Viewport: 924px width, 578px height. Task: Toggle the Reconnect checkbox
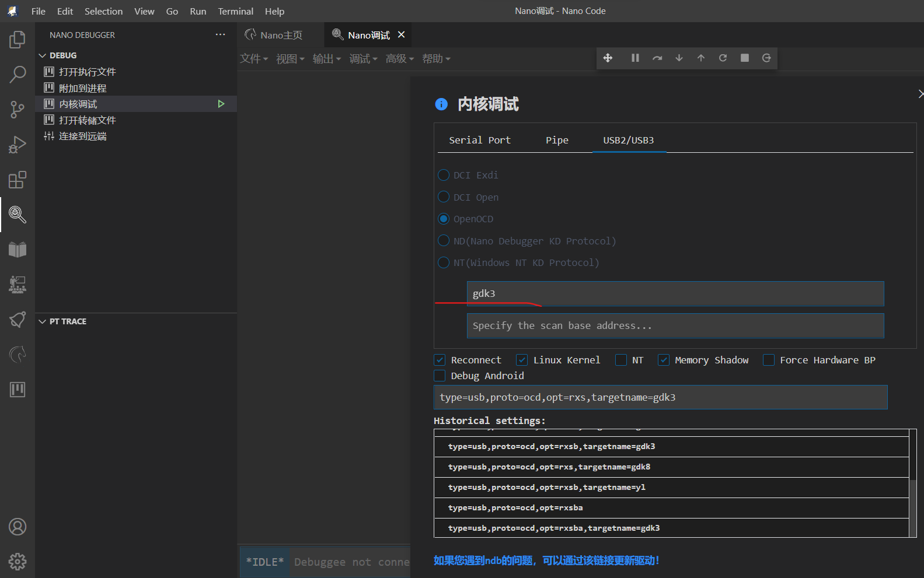coord(440,360)
